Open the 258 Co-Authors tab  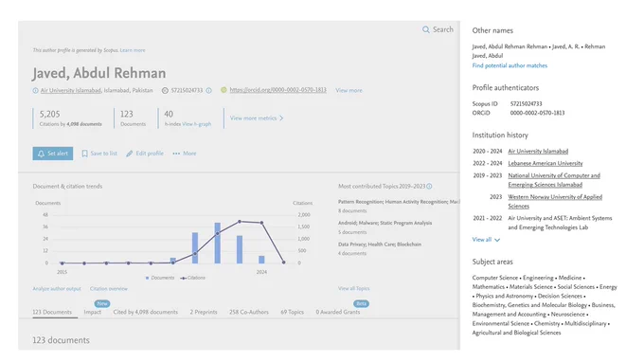click(x=249, y=312)
